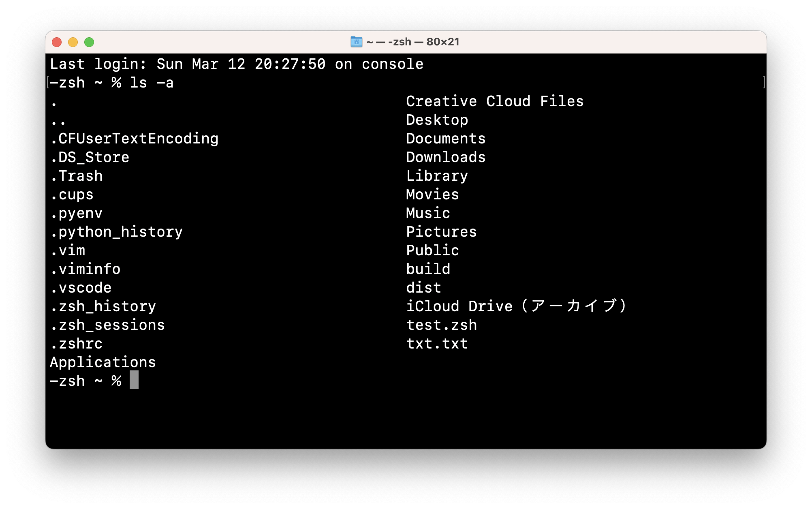Click the '.zsh_history' entry
Image resolution: width=812 pixels, height=509 pixels.
tap(103, 307)
